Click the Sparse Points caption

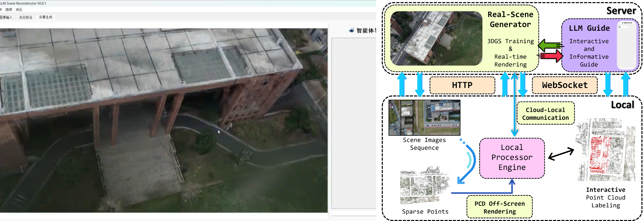tap(425, 211)
